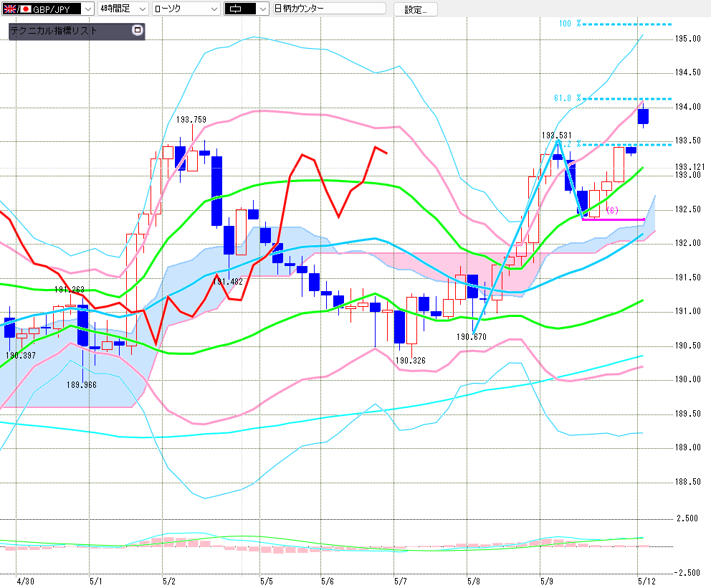
Task: Click the 日柄カウンター field
Action: [x=330, y=9]
